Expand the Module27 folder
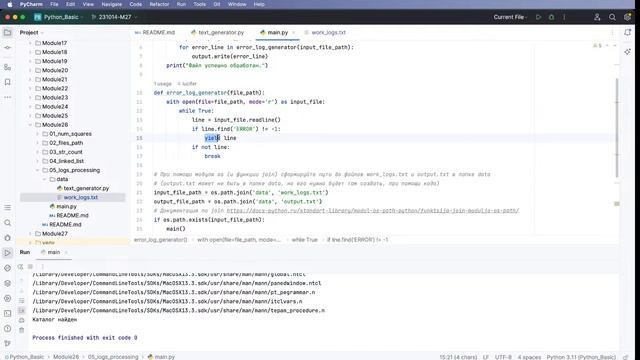Image resolution: width=640 pixels, height=360 pixels. (x=30, y=234)
